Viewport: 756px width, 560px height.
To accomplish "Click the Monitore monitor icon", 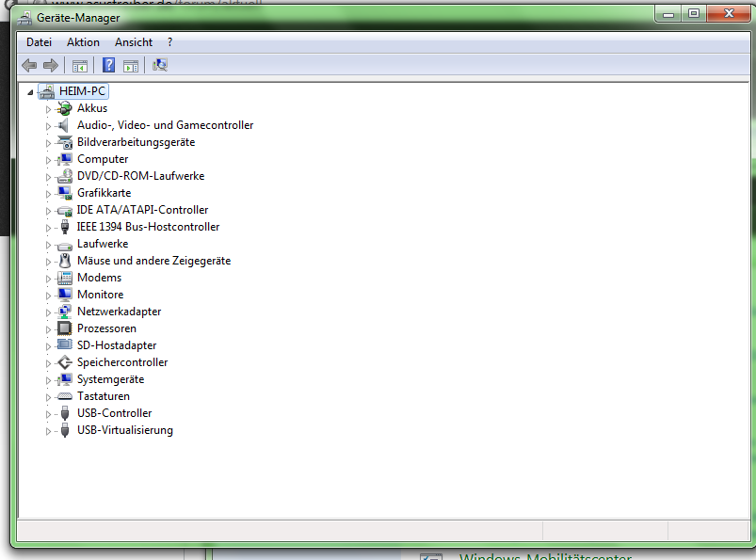I will click(x=65, y=295).
